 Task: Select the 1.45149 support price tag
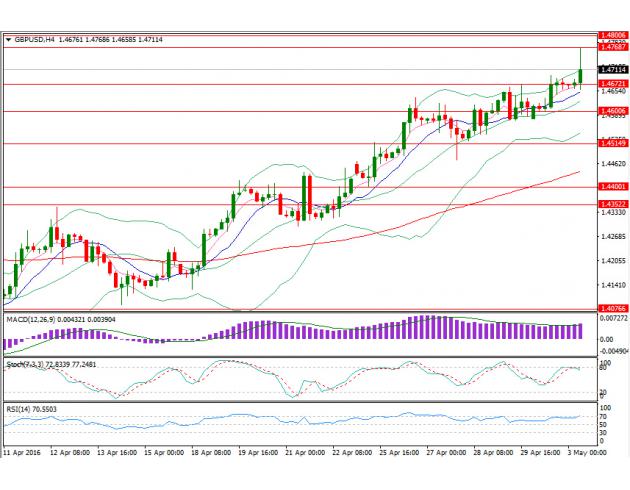(x=611, y=144)
